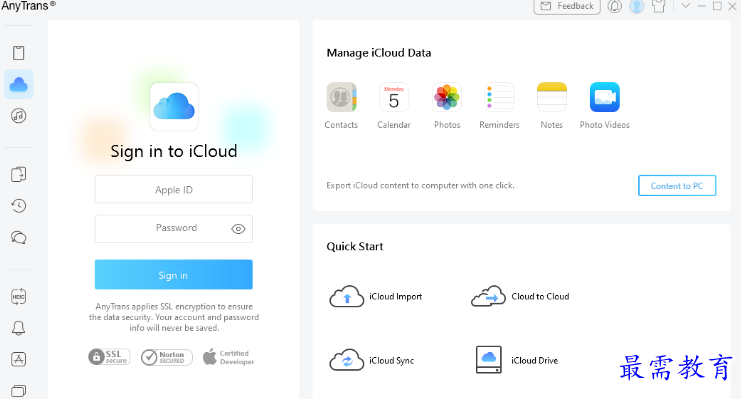
Task: Open App Downloader sidebar icon
Action: coord(18,359)
